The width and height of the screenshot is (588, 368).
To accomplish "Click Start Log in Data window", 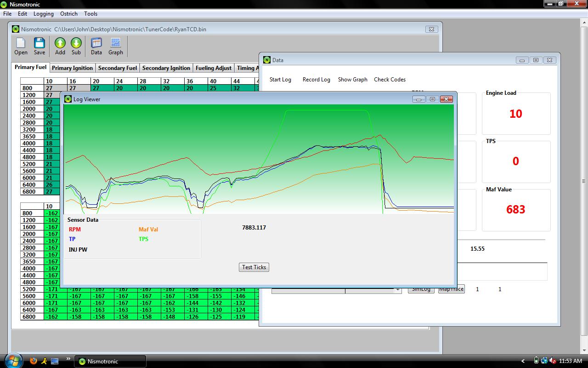I will (x=280, y=80).
